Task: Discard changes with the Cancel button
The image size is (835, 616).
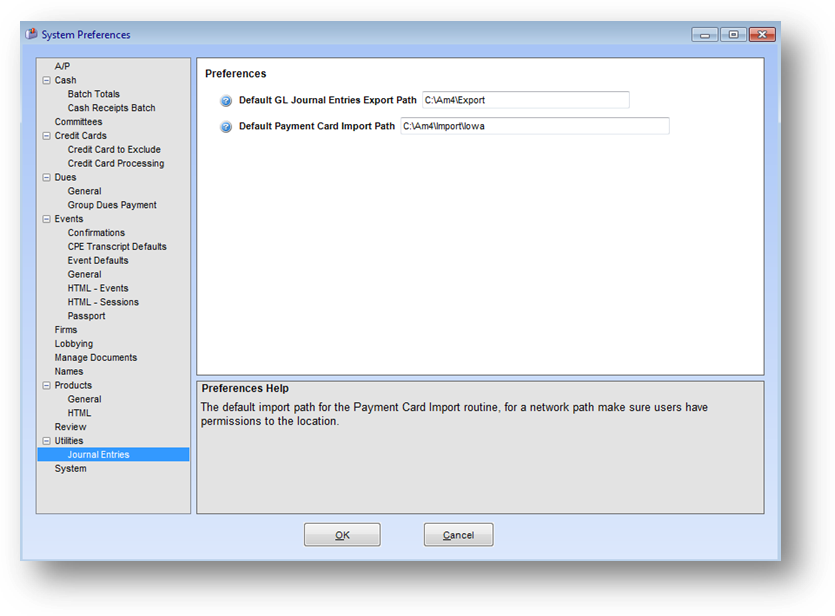Action: (459, 535)
